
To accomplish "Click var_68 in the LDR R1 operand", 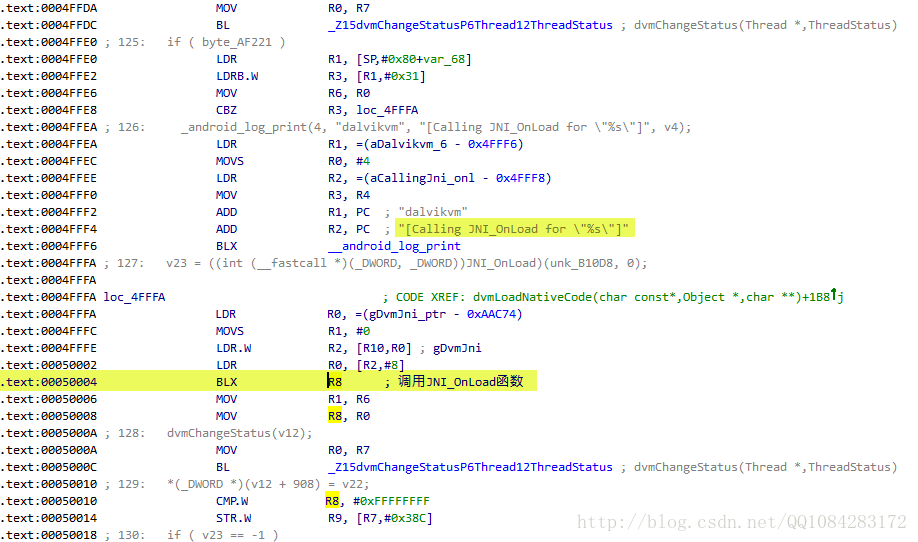I will point(444,59).
